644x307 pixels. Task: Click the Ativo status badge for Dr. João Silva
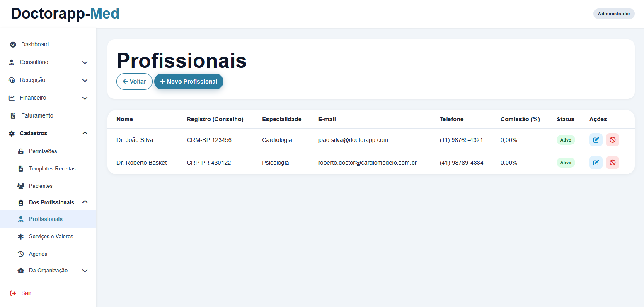point(566,140)
